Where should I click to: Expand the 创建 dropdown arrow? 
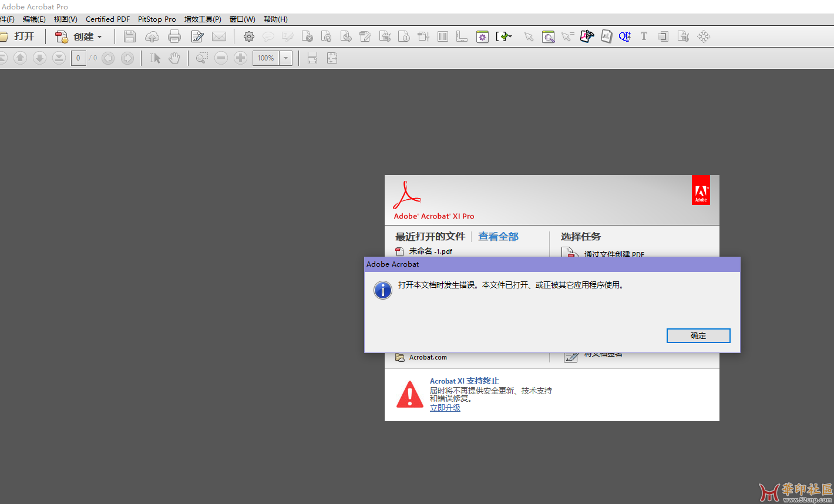(100, 37)
